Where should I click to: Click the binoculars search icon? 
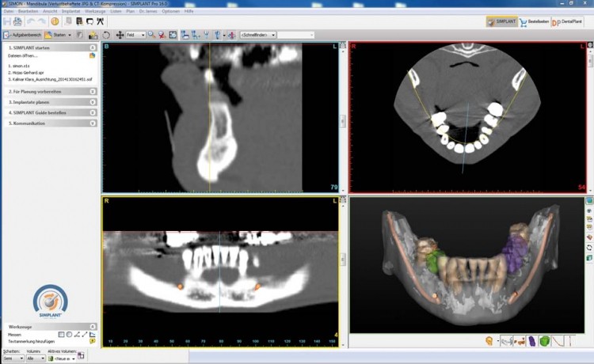[x=100, y=21]
